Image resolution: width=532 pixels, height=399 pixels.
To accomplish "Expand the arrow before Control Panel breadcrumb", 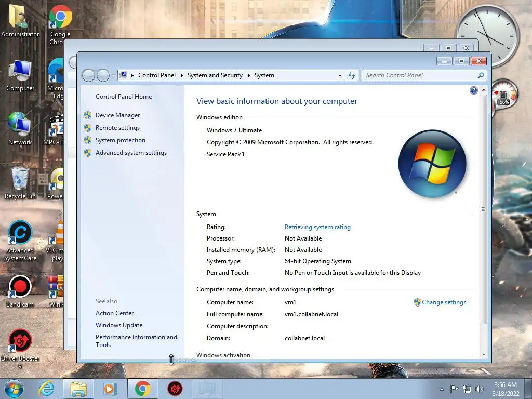I will [x=132, y=76].
